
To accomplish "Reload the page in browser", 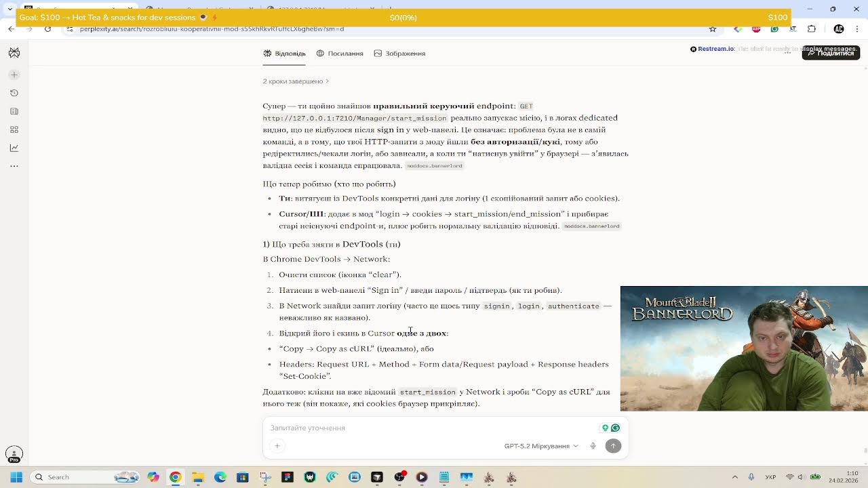I will [47, 29].
